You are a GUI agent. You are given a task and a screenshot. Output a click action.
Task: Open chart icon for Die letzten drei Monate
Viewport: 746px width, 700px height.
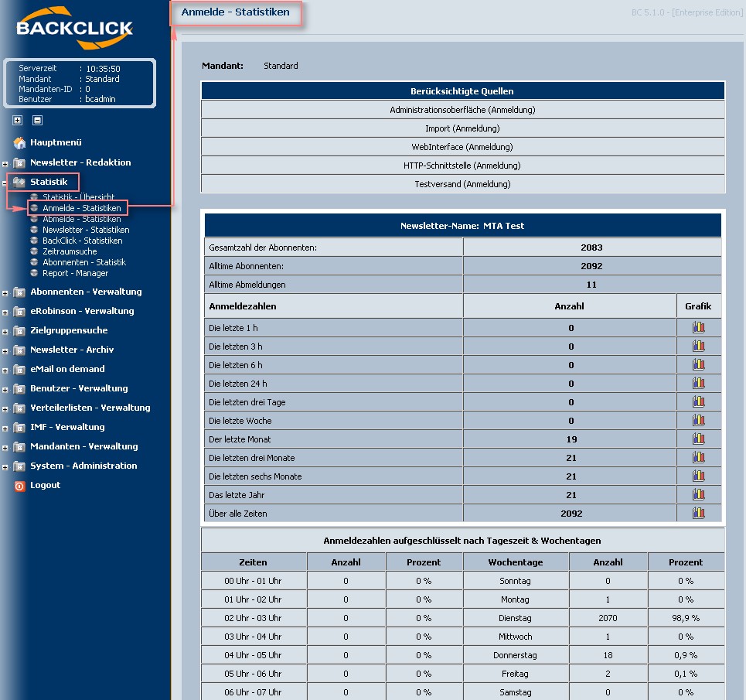tap(698, 457)
